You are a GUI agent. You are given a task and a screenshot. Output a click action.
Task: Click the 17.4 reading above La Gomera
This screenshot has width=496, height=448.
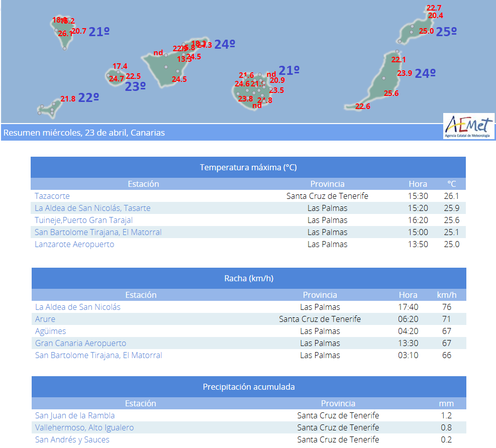pos(120,66)
